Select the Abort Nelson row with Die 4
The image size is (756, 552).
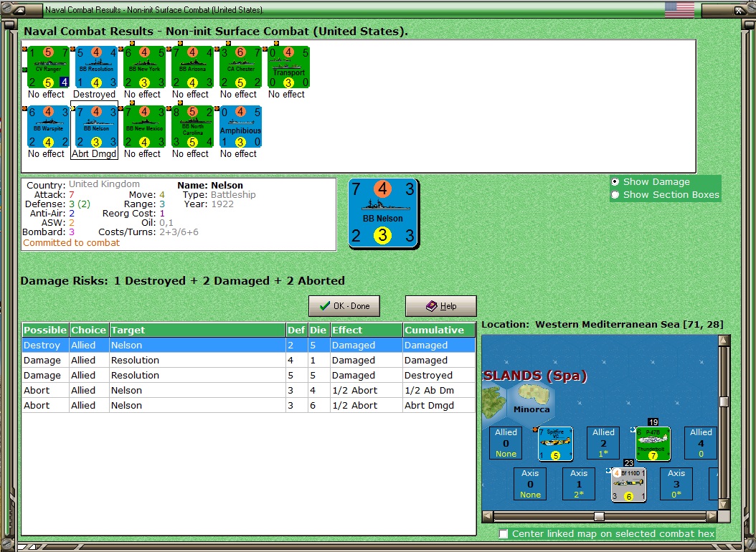(248, 390)
